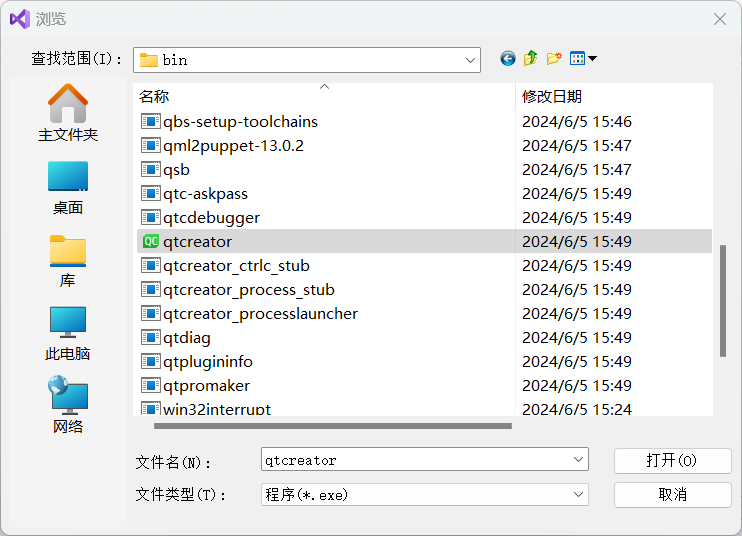This screenshot has height=536, width=742.
Task: Click the Visual Studio logo in title bar
Action: [x=20, y=19]
